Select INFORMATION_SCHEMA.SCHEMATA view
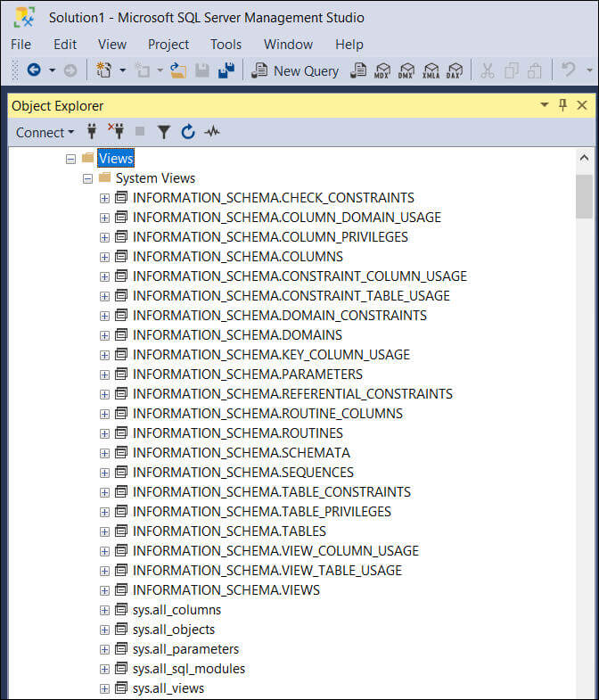Image resolution: width=599 pixels, height=700 pixels. [242, 453]
